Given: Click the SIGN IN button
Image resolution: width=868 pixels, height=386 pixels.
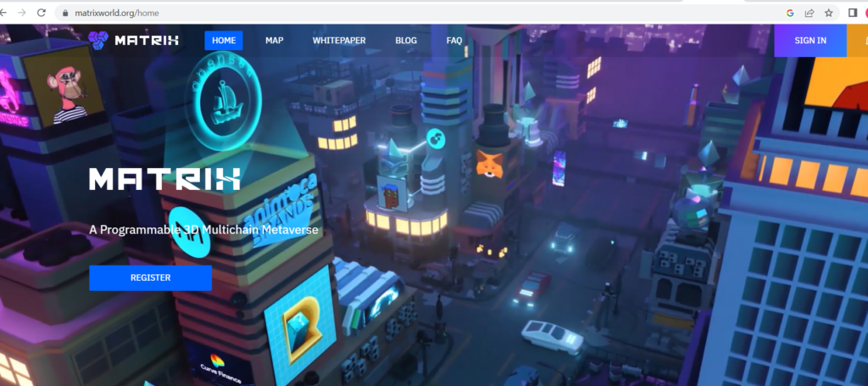Looking at the screenshot, I should (810, 40).
